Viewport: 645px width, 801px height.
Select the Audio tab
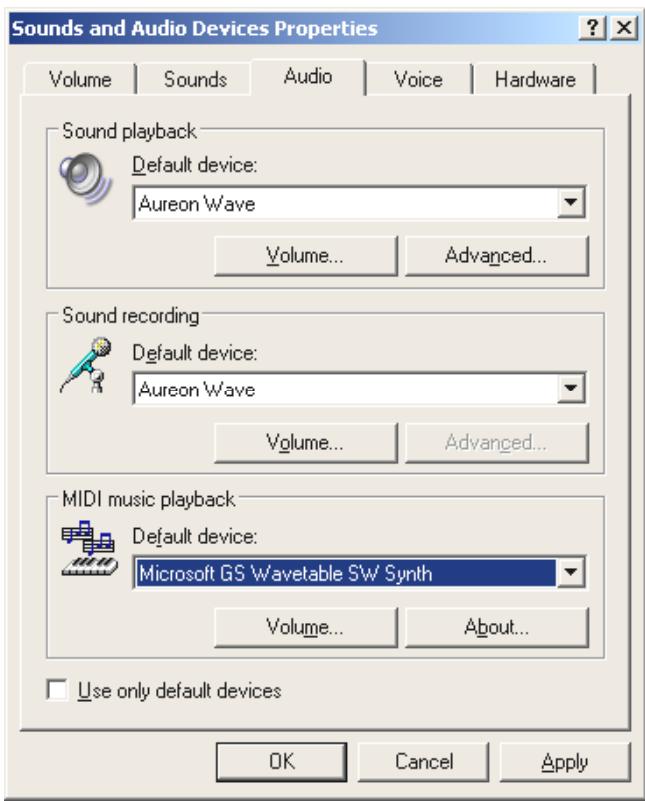308,77
